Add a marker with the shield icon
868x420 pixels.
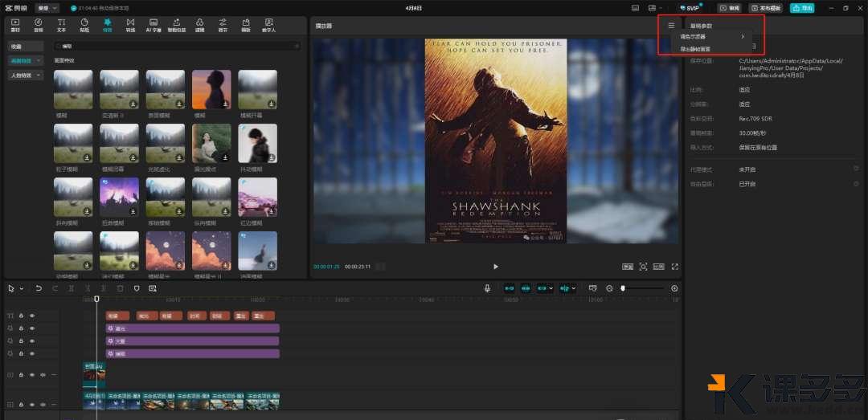click(137, 288)
